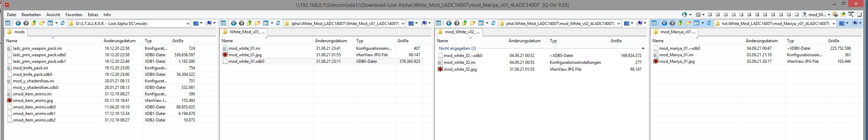Open the Info menu
The height and width of the screenshot is (140, 868).
pyautogui.click(x=107, y=15)
